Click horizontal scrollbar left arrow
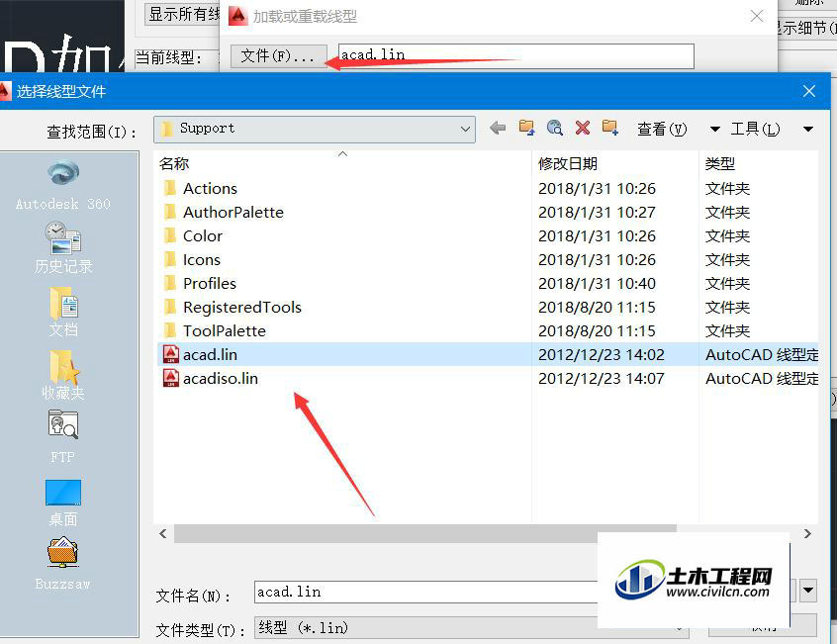Viewport: 837px width, 644px height. click(163, 533)
